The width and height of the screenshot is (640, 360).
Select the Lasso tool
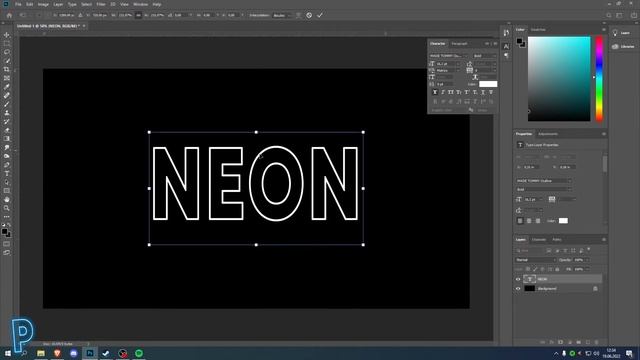click(7, 52)
